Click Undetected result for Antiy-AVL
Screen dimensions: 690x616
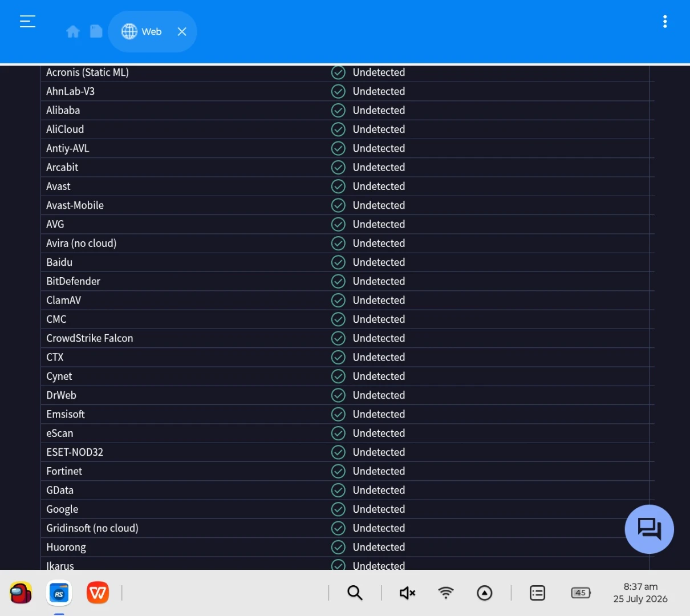(379, 148)
